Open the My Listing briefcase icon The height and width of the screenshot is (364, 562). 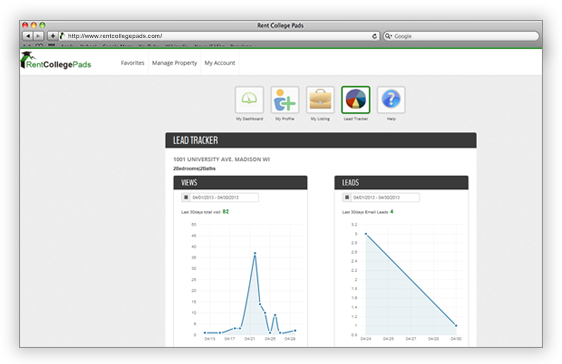[x=320, y=100]
